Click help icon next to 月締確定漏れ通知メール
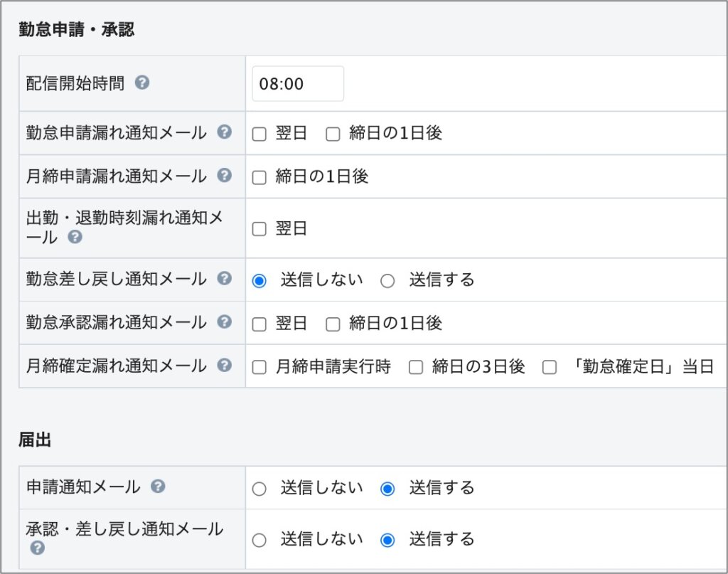This screenshot has width=728, height=574. click(x=224, y=366)
